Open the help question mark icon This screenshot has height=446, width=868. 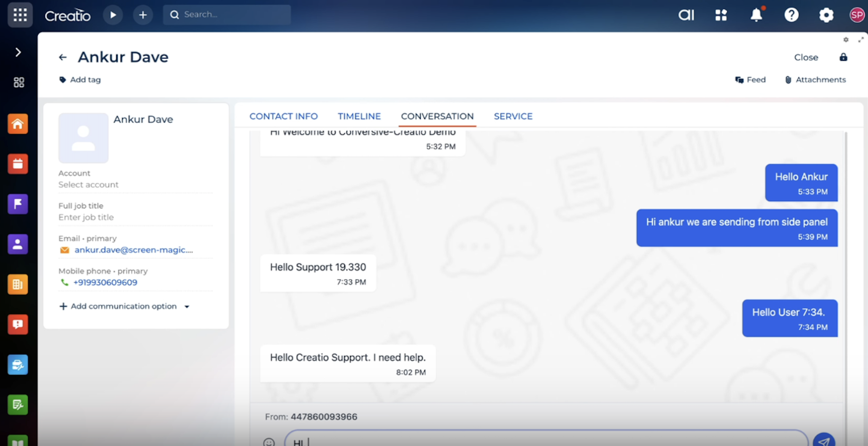click(791, 15)
